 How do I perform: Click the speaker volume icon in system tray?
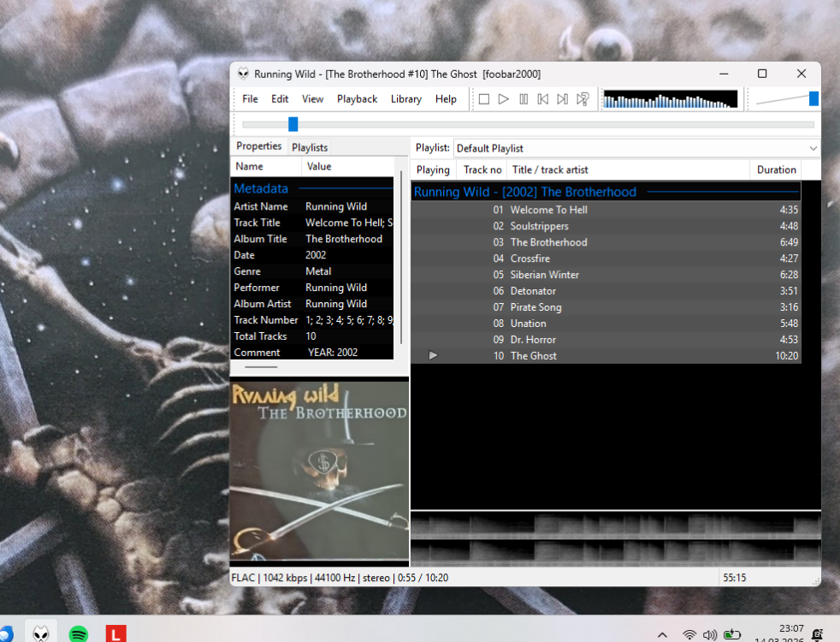click(x=709, y=635)
